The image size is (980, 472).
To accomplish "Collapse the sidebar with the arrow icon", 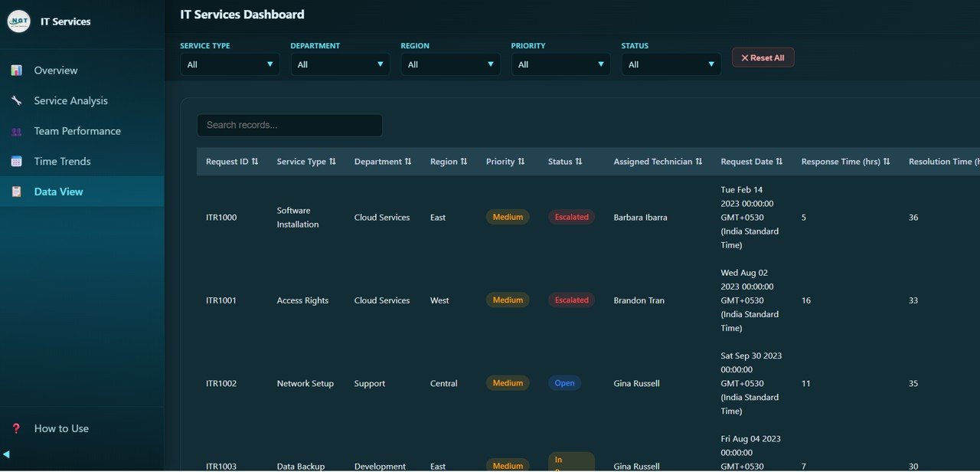I will 6,454.
